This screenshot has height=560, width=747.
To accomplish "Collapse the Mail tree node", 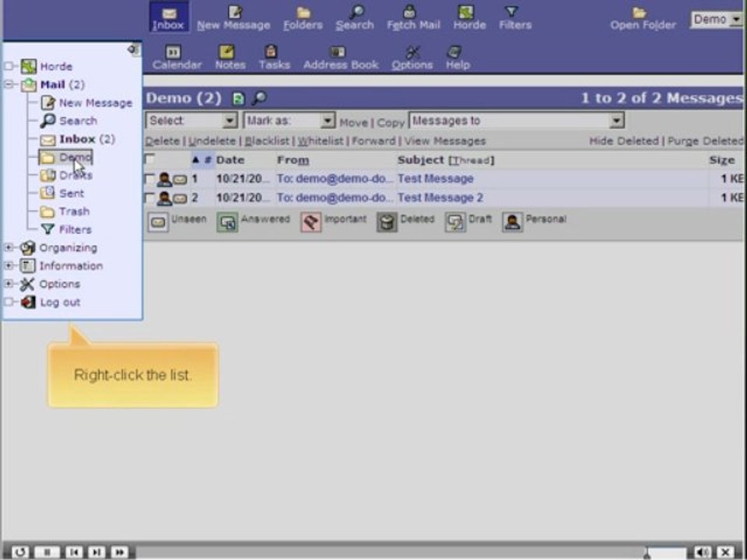I will pos(9,85).
